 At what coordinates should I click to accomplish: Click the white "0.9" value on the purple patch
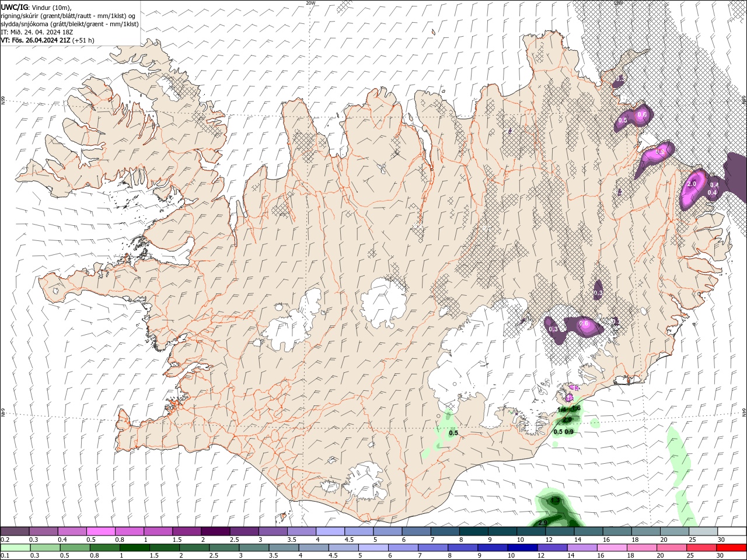[x=661, y=151]
